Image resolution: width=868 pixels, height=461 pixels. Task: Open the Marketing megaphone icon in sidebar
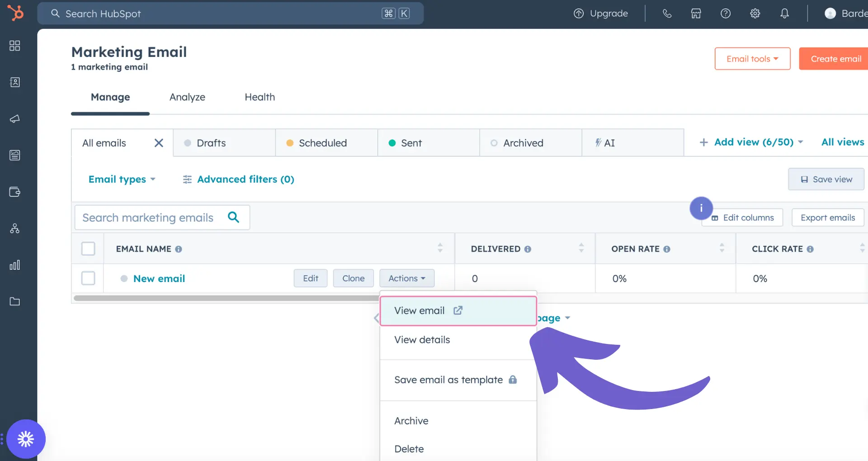click(15, 119)
